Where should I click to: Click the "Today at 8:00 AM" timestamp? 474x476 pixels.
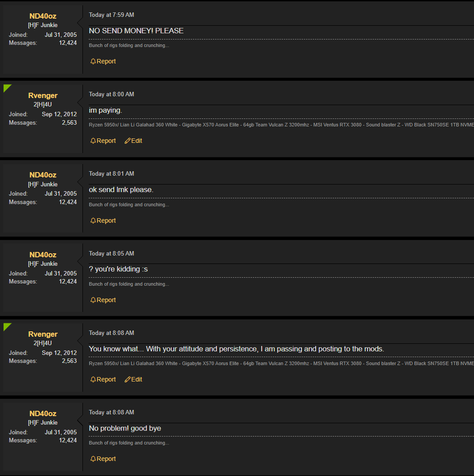pos(111,94)
